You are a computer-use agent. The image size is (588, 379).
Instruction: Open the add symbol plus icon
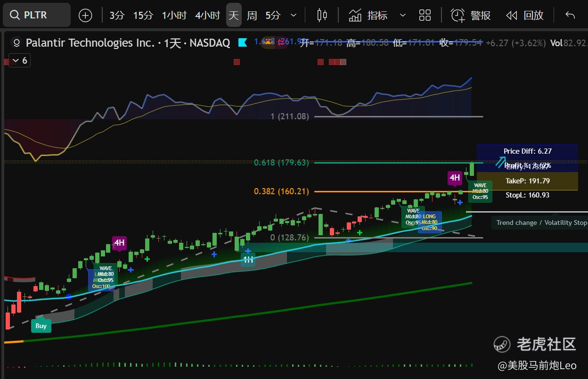point(85,15)
